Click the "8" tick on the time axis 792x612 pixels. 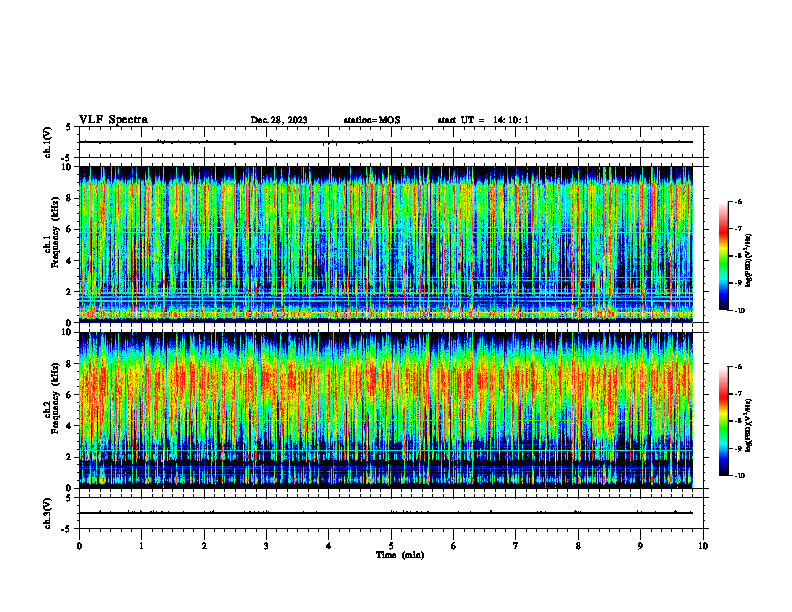click(x=578, y=546)
